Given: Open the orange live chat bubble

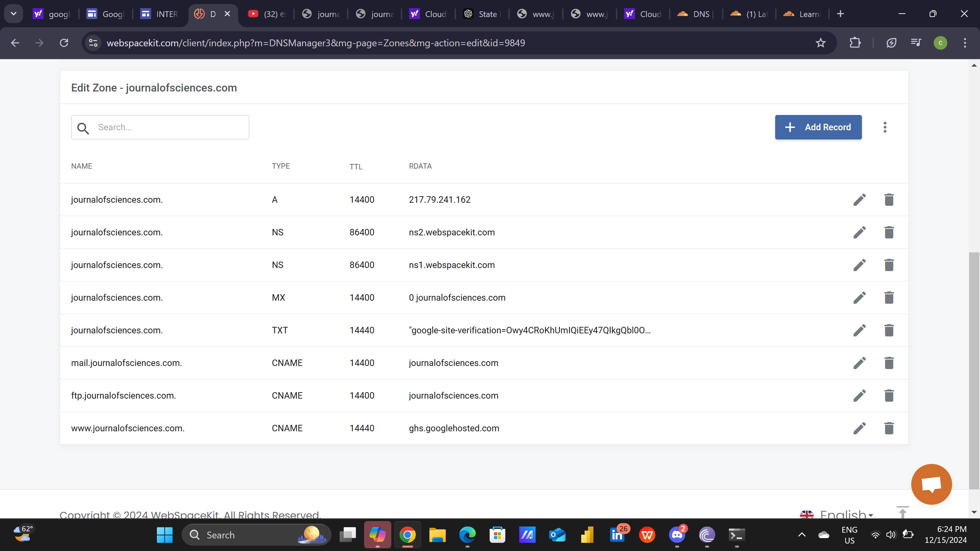Looking at the screenshot, I should click(931, 484).
